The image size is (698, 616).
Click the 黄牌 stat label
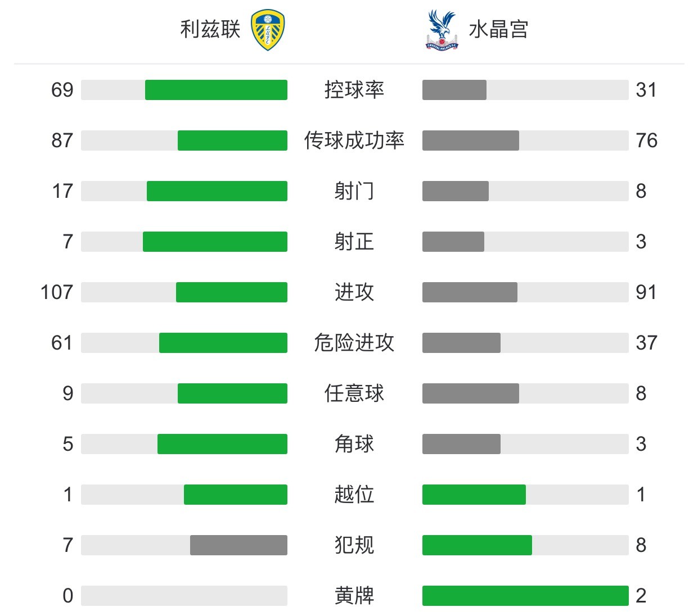[x=354, y=596]
